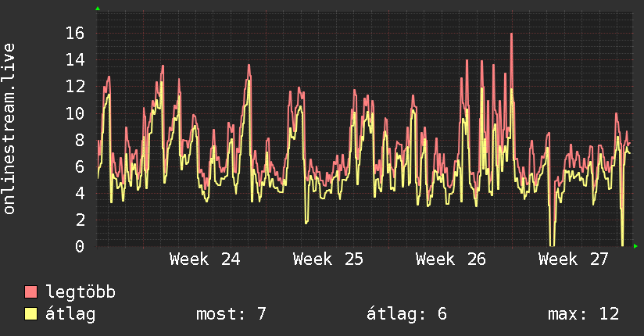Click the yellow átlag legend swatch
This screenshot has height=336, width=644.
tap(30, 314)
